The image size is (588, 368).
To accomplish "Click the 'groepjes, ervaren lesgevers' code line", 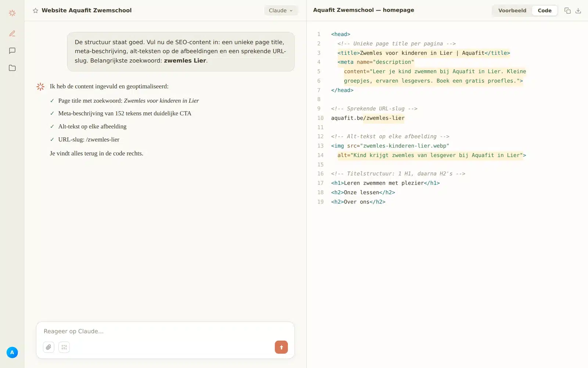I will point(433,81).
